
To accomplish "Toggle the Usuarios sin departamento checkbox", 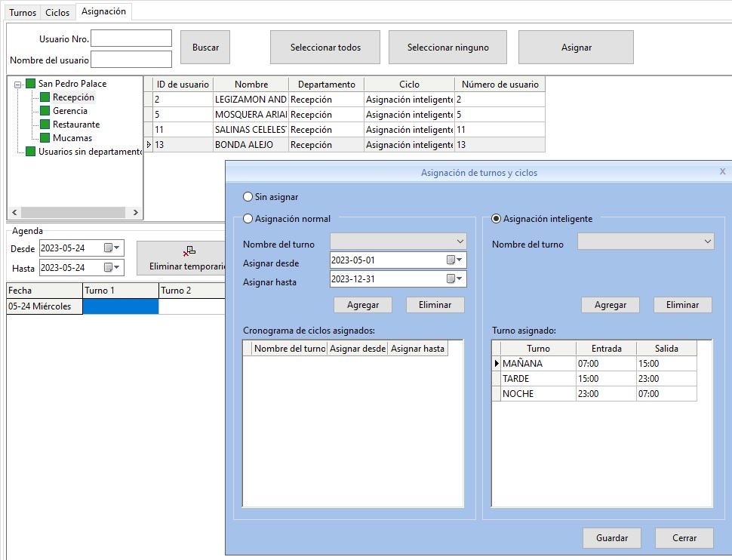I will (31, 152).
